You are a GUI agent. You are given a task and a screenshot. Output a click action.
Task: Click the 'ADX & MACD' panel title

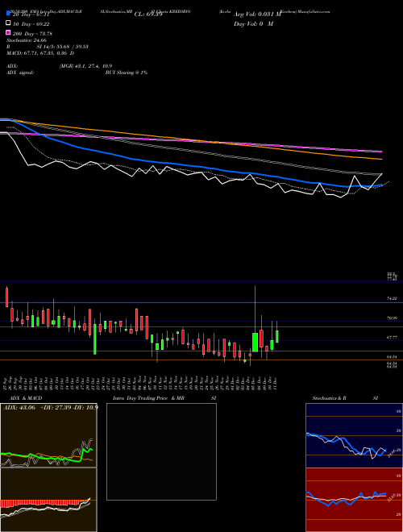coord(26,398)
